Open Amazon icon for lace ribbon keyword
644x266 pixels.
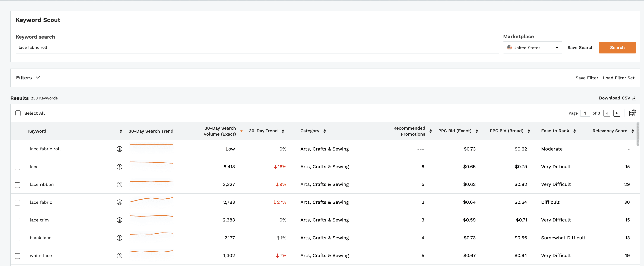(x=120, y=184)
